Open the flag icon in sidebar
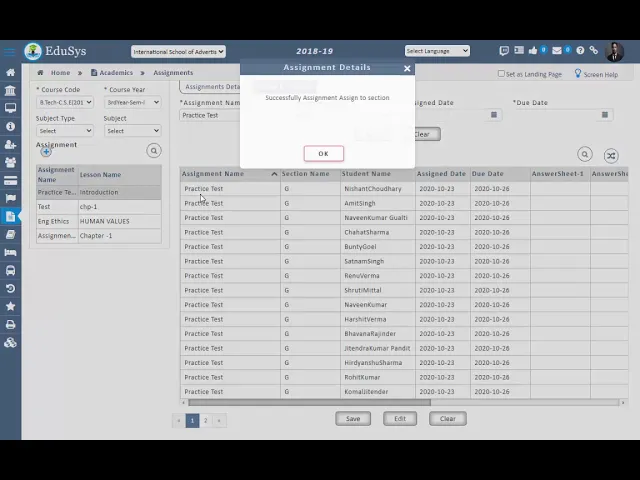 point(10,198)
